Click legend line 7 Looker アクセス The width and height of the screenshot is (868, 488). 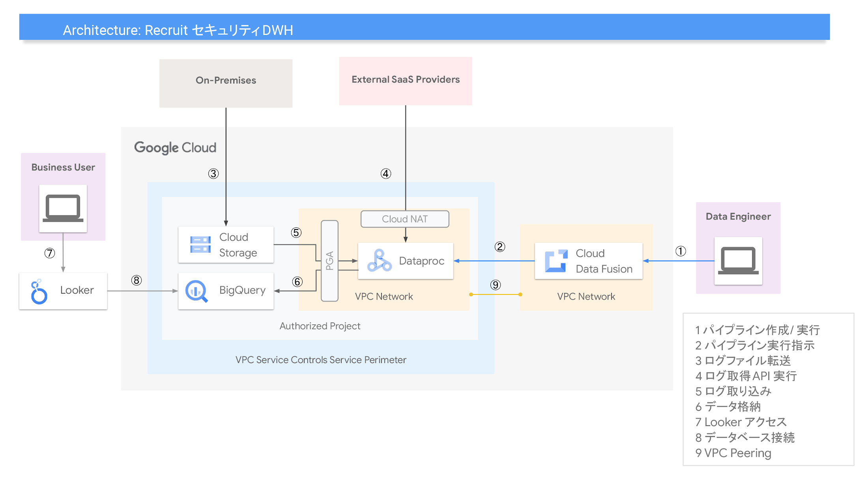pyautogui.click(x=741, y=422)
